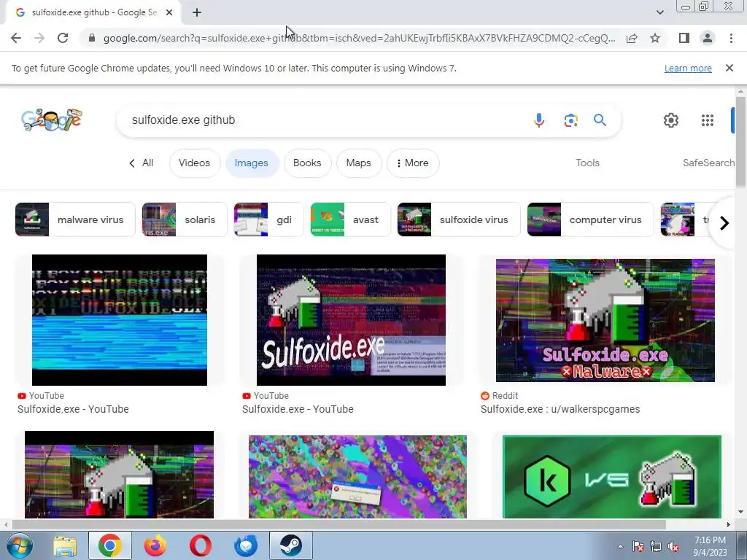This screenshot has height=560, width=747.
Task: Open Sulfoxide.exe : u/walkerspcgames link
Action: (560, 409)
